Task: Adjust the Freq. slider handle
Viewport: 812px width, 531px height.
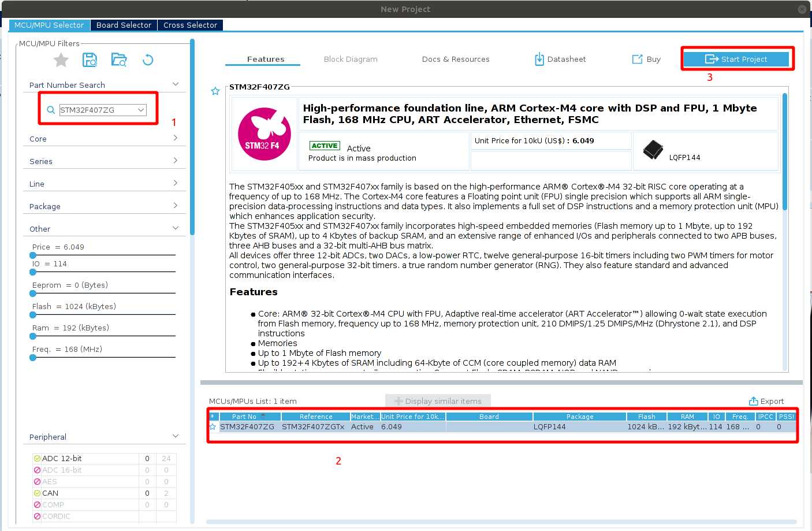Action: 33,357
